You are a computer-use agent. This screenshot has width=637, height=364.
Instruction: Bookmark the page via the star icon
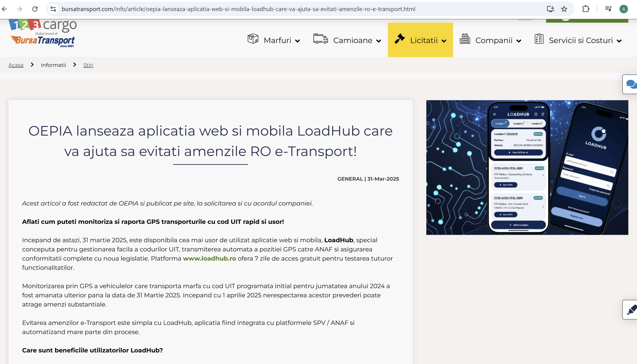coord(564,9)
